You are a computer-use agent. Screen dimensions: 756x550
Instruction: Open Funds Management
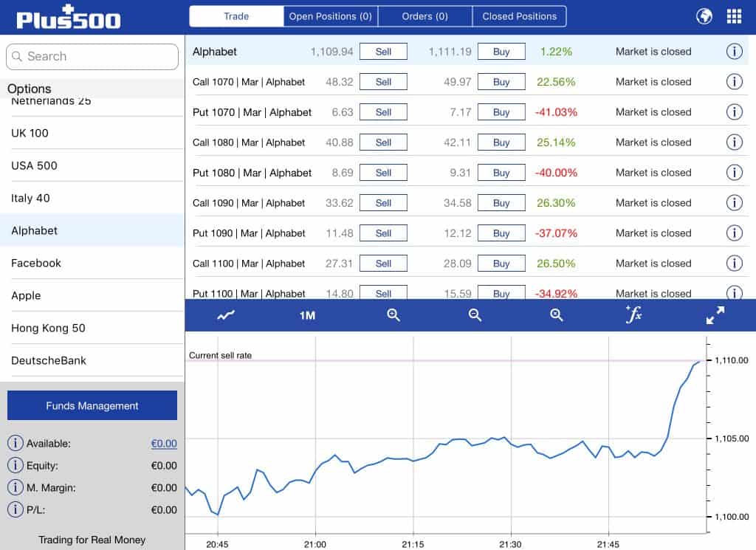pos(92,405)
